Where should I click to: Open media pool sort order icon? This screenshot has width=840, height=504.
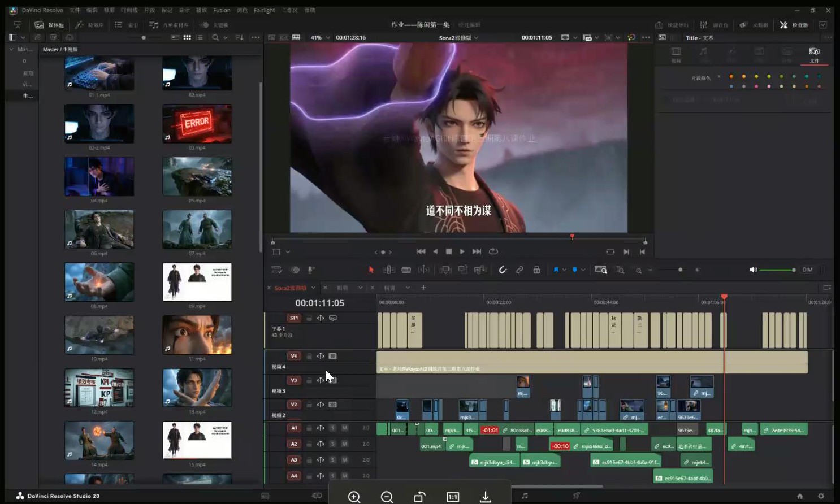[x=239, y=37]
